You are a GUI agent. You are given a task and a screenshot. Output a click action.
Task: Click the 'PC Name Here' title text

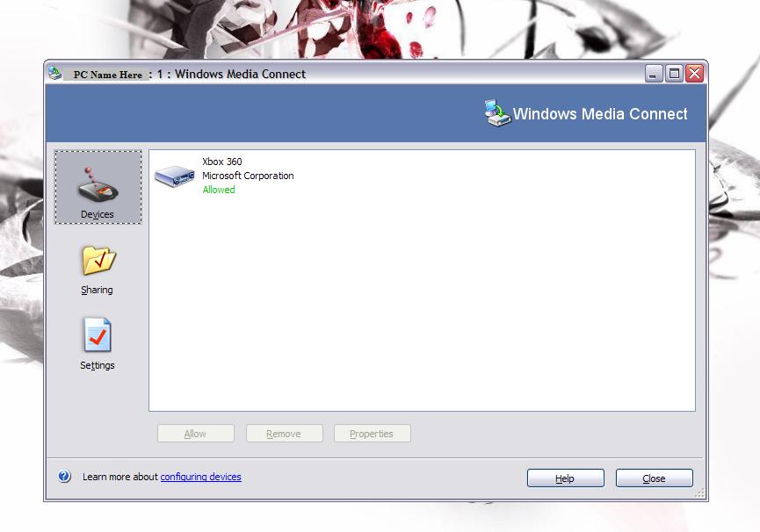pos(107,75)
